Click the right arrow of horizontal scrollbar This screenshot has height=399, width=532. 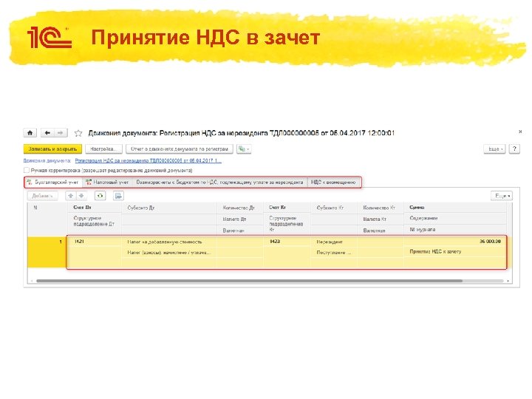point(508,281)
